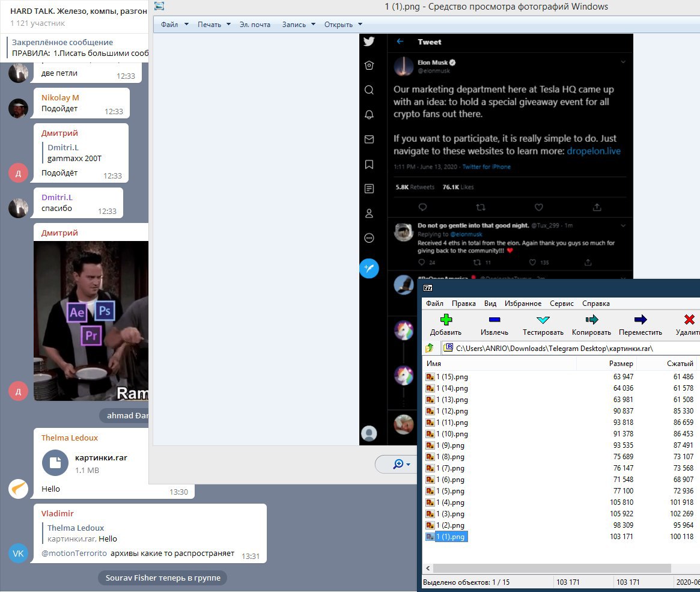Click the retweet icon under Elon Musk's tweet
Viewport: 700px width, 592px height.
[480, 207]
